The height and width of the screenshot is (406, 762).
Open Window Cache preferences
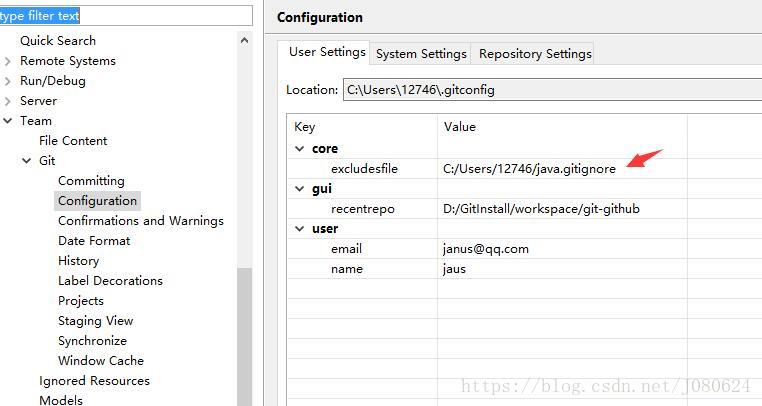tap(101, 361)
